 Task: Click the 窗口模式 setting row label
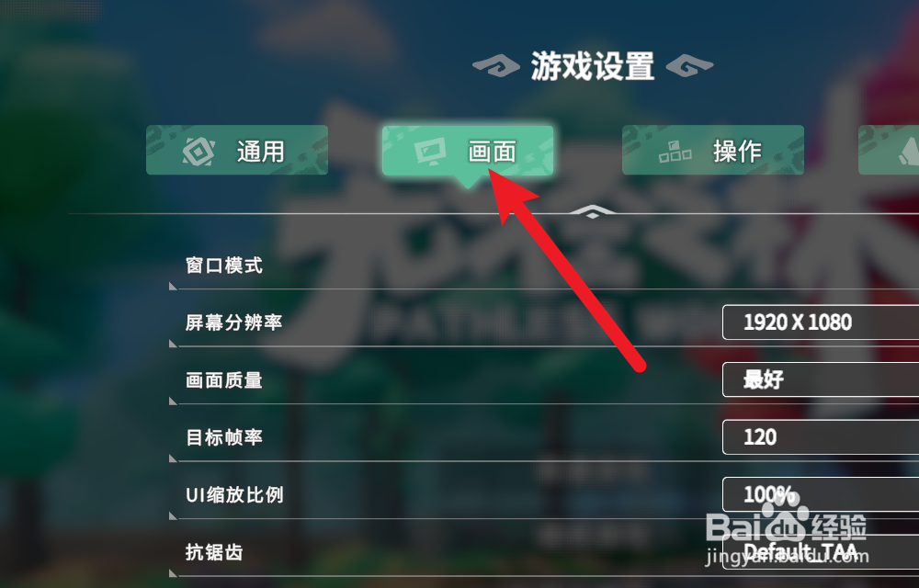coord(224,266)
